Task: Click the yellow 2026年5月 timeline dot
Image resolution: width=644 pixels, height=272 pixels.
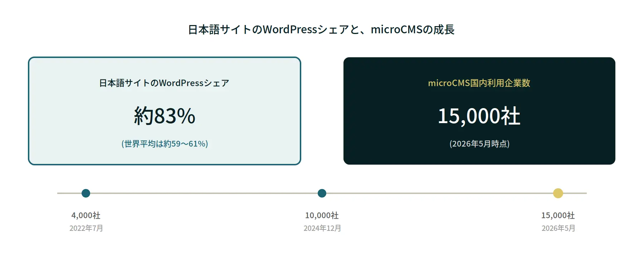Action: click(558, 193)
